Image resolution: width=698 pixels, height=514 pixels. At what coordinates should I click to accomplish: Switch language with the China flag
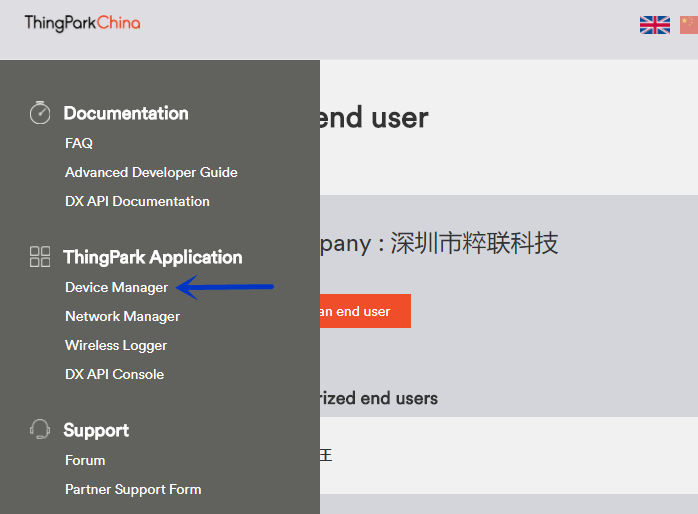[689, 25]
